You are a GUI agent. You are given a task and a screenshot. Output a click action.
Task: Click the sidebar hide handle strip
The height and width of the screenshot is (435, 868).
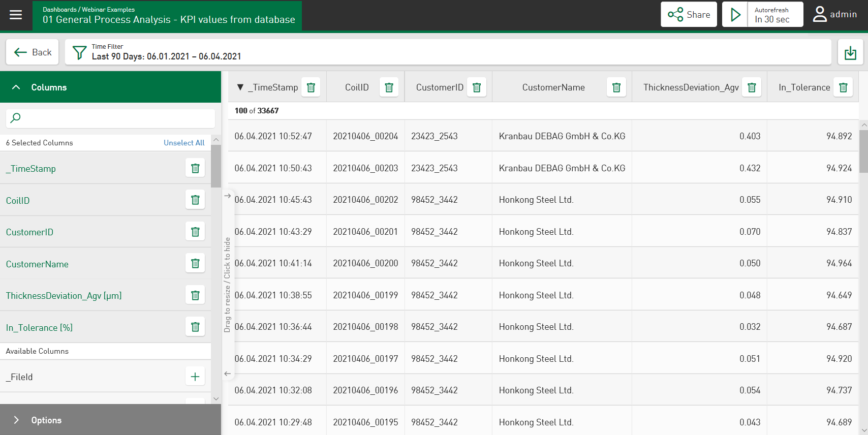click(x=227, y=285)
